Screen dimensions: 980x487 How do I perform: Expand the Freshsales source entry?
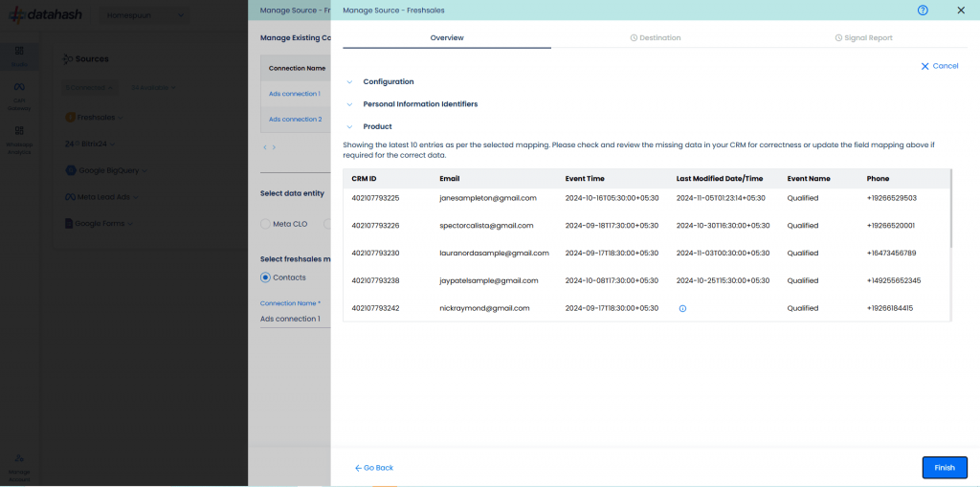[x=121, y=118]
